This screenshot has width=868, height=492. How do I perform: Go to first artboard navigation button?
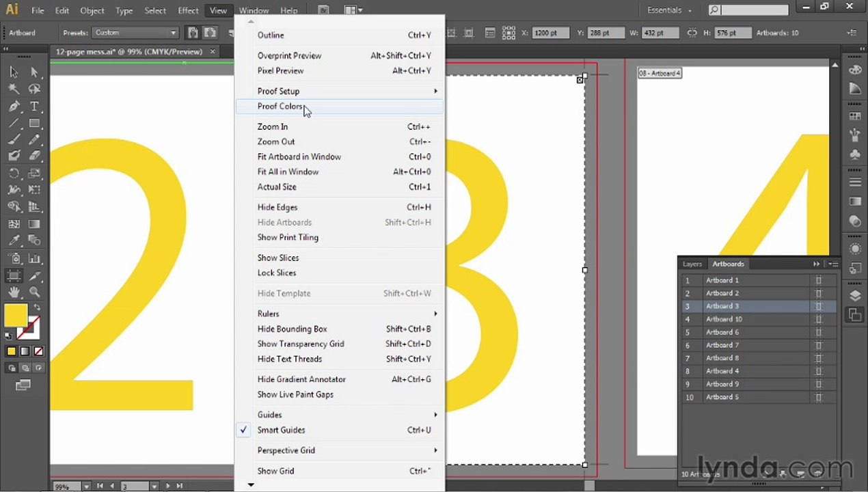100,486
